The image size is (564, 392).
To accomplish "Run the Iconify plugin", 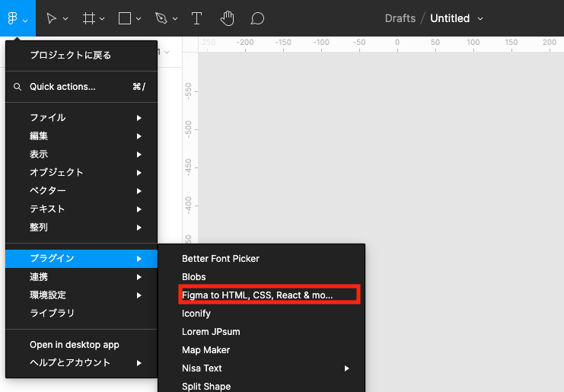I will point(262,314).
